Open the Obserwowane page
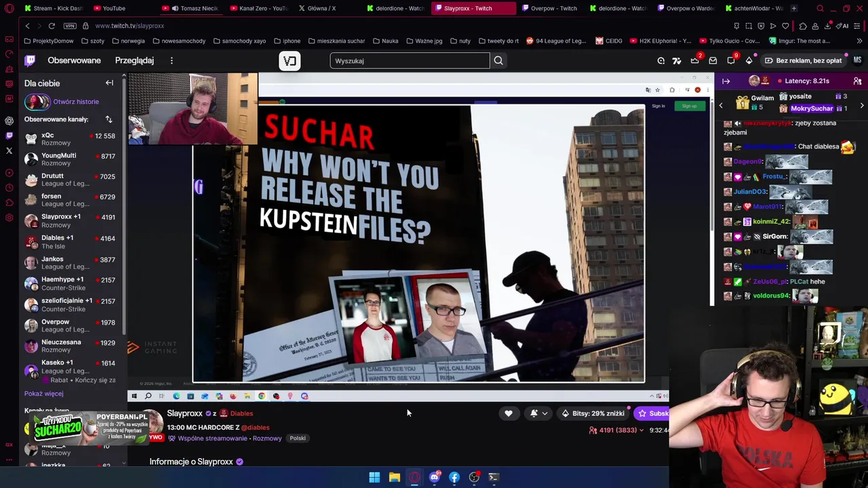This screenshot has width=868, height=488. tap(74, 60)
